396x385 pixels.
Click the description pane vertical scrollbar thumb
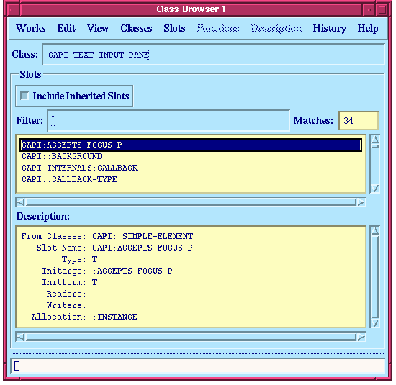click(x=375, y=276)
